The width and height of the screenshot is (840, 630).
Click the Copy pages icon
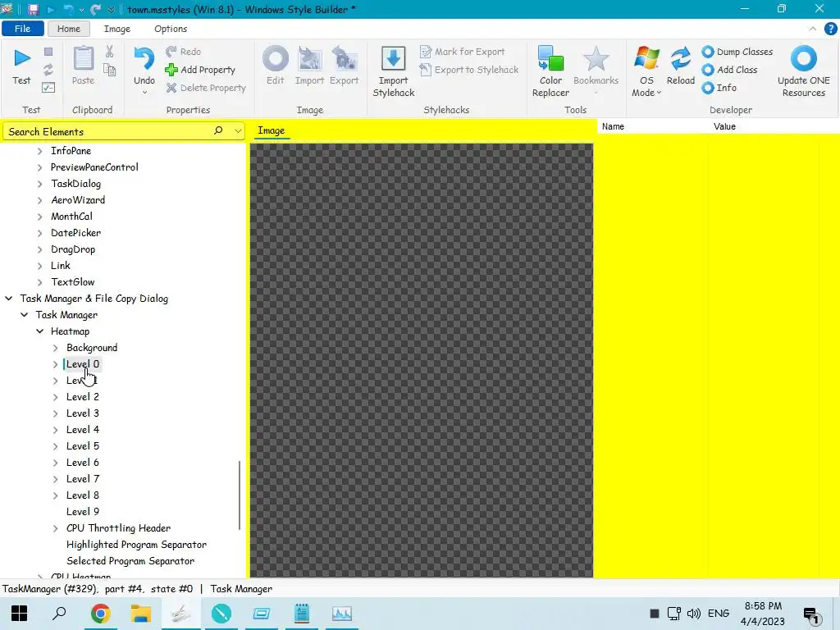point(109,70)
